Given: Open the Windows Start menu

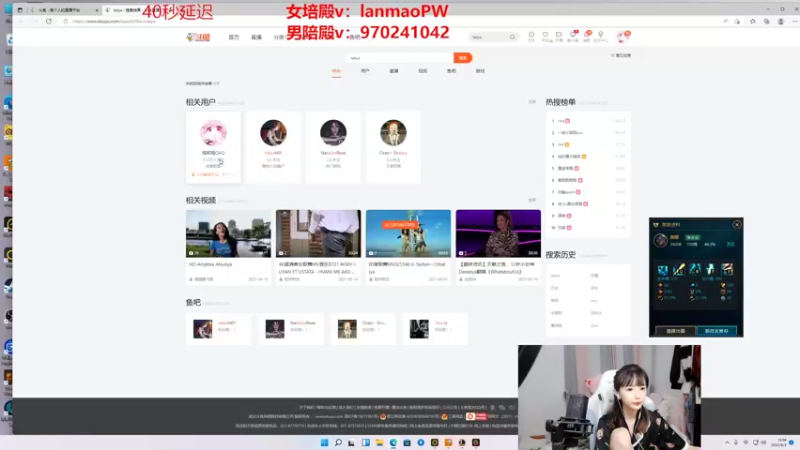Looking at the screenshot, I should point(324,442).
